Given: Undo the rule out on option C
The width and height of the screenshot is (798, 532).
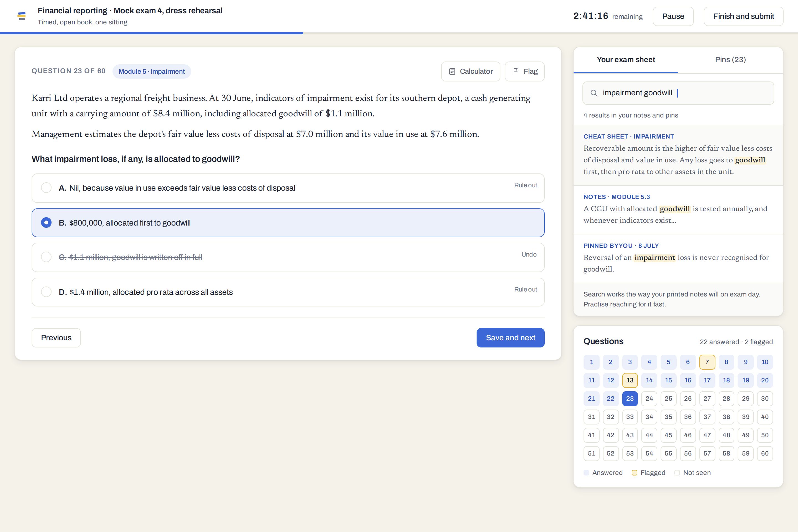Looking at the screenshot, I should (x=529, y=254).
